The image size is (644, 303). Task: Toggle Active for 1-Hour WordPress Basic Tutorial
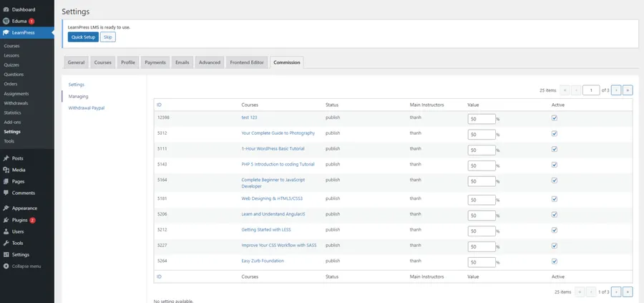click(x=554, y=149)
